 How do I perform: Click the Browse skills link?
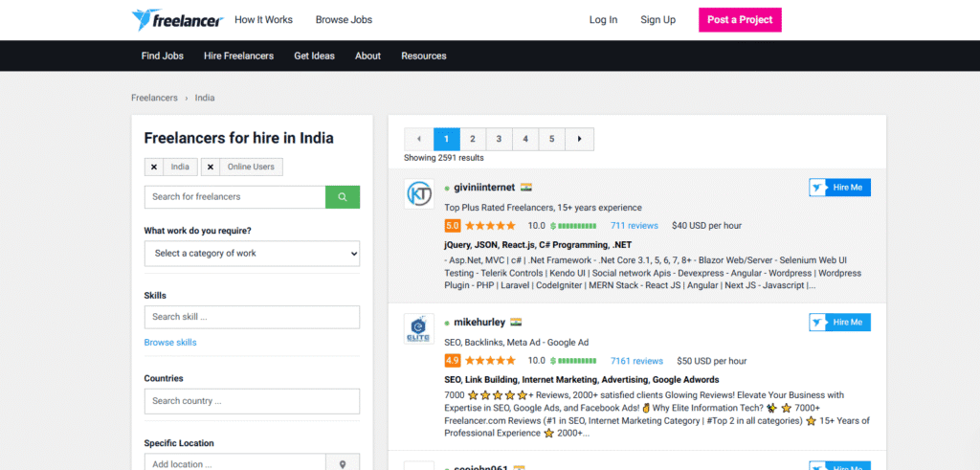click(x=170, y=342)
